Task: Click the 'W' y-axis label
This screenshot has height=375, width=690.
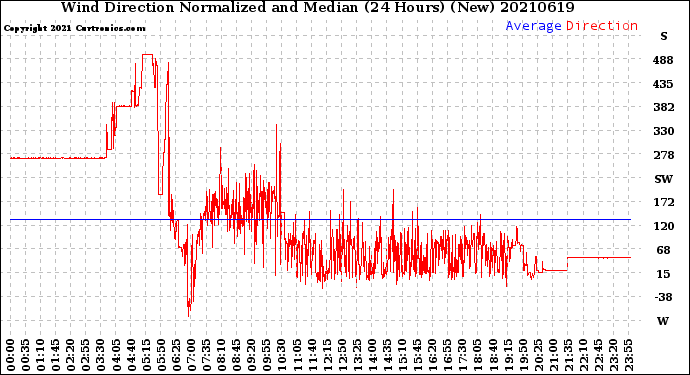Action: click(663, 321)
